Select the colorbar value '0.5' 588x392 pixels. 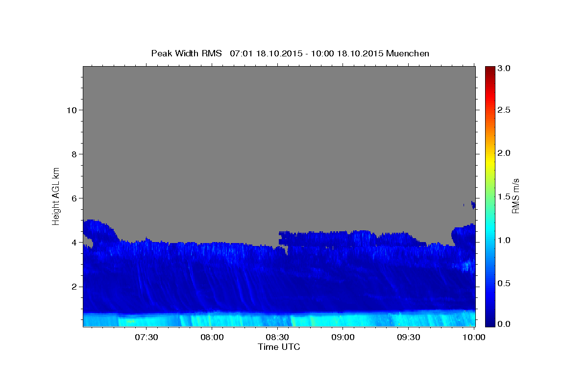(x=504, y=283)
